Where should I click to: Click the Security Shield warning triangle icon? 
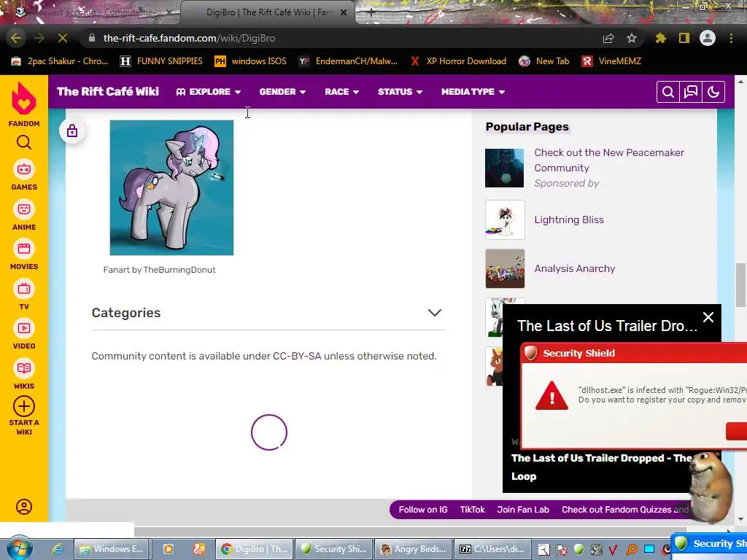[551, 396]
